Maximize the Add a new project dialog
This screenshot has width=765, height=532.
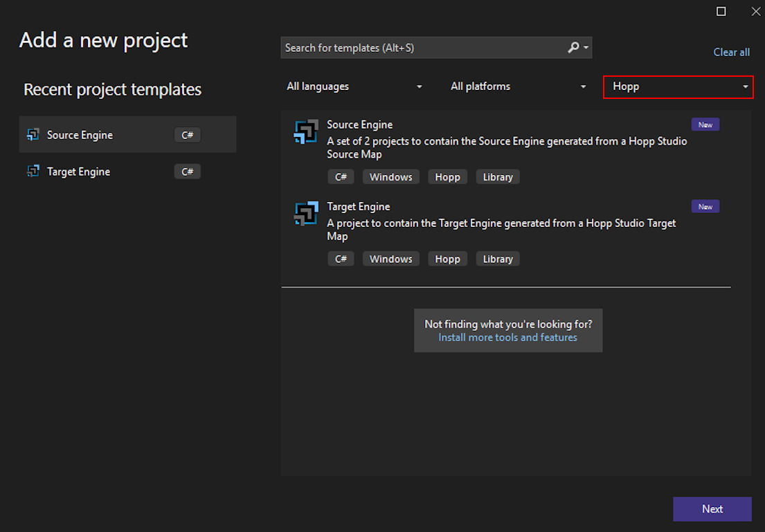pos(721,11)
